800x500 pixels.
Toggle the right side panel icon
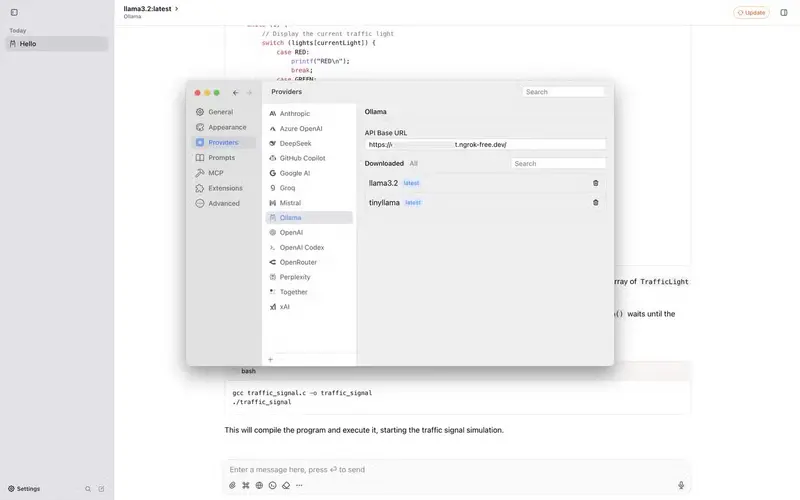click(784, 12)
